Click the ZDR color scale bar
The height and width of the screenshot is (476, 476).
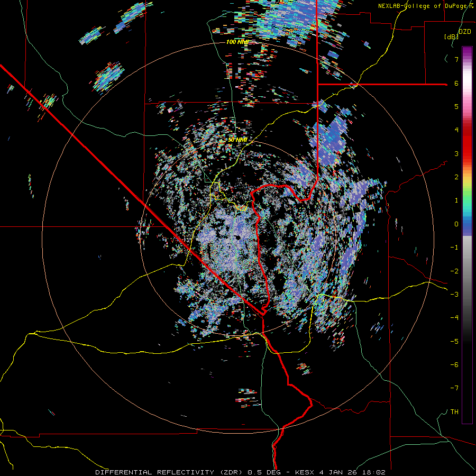click(467, 235)
